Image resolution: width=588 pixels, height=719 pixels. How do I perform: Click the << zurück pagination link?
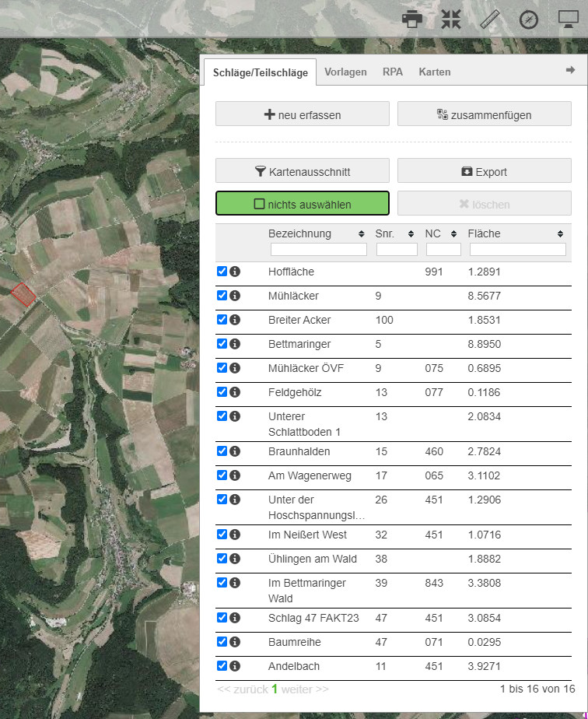click(x=243, y=689)
